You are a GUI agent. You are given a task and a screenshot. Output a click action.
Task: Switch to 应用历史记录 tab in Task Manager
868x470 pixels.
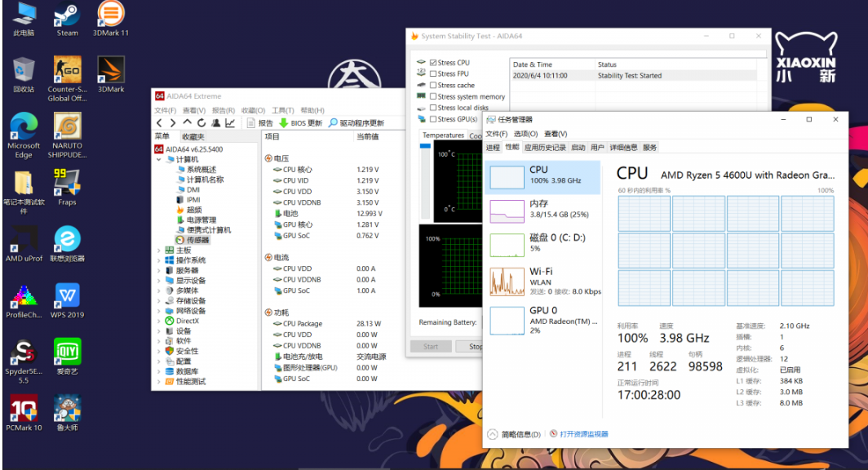[x=545, y=147]
